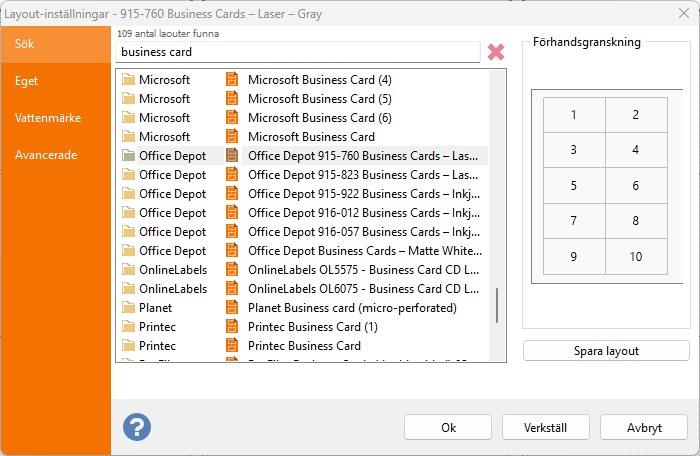Click layout icon beside Office Depot 916-057 Business Cards
The image size is (700, 456).
232,231
